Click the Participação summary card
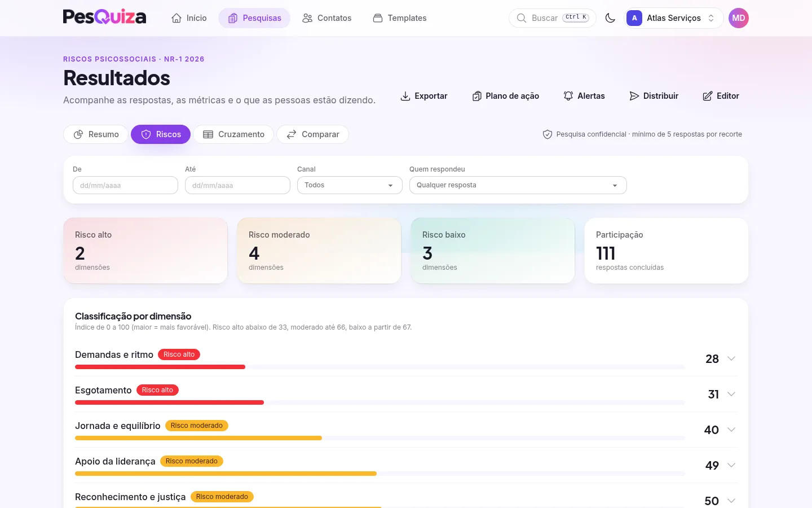812x508 pixels. coord(667,251)
